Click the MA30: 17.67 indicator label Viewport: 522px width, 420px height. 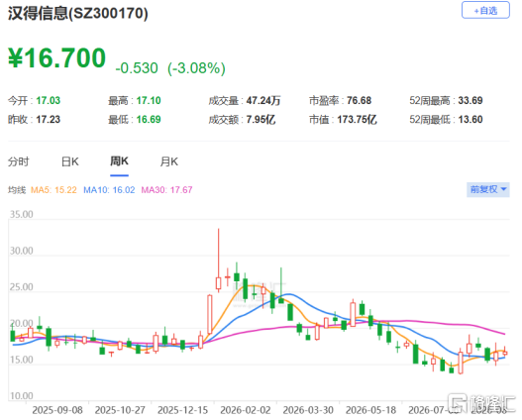tap(166, 190)
